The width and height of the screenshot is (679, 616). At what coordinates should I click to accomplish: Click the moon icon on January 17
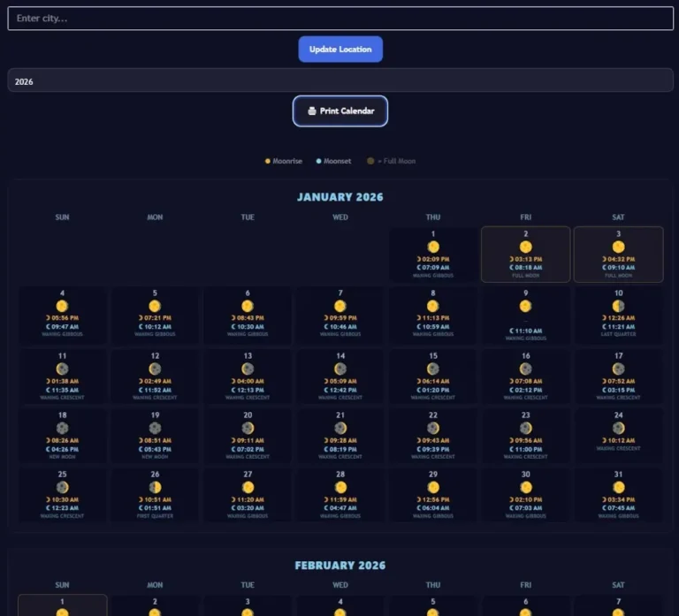[x=618, y=369]
